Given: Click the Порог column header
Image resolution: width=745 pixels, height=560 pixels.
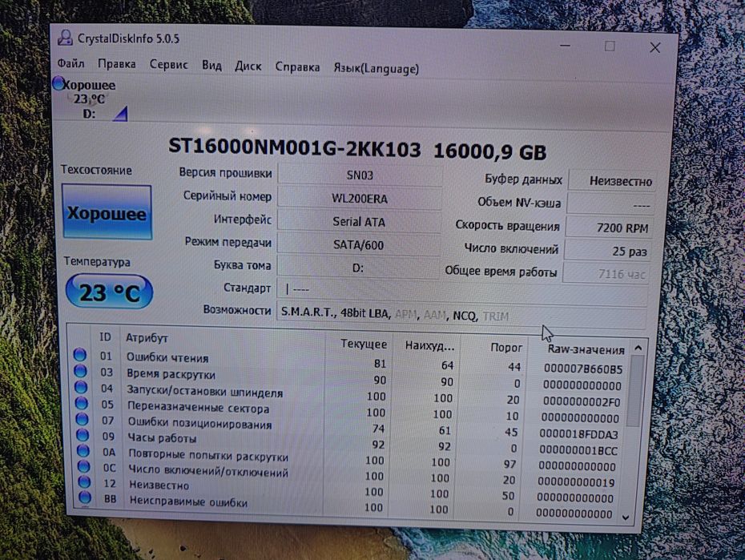Looking at the screenshot, I should point(506,348).
